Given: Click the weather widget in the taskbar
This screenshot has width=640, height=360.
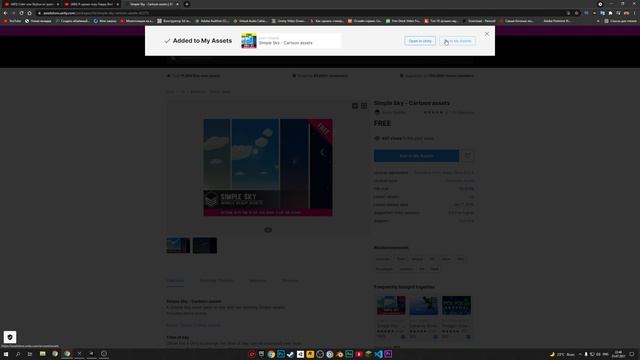Looking at the screenshot, I should click(x=562, y=354).
